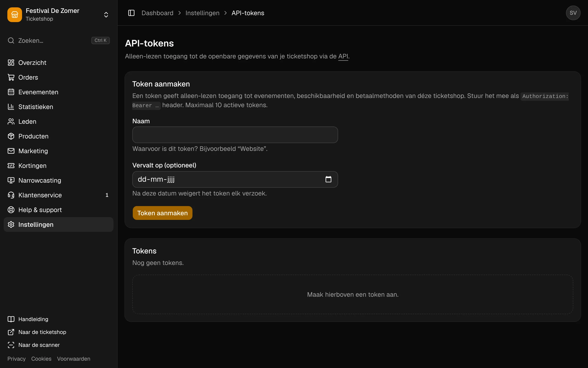Click the Evenementen calendar icon
Screen dimensions: 588x368
[11, 92]
